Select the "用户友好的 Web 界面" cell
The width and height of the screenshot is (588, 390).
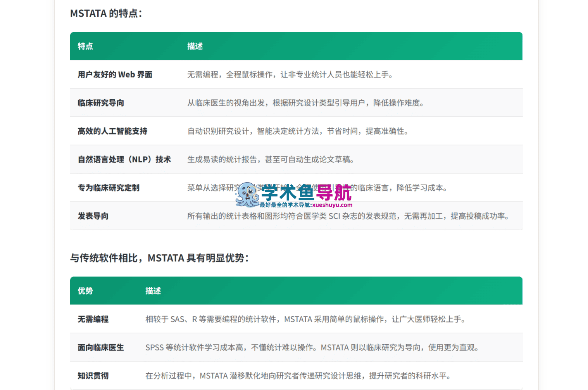(x=115, y=74)
